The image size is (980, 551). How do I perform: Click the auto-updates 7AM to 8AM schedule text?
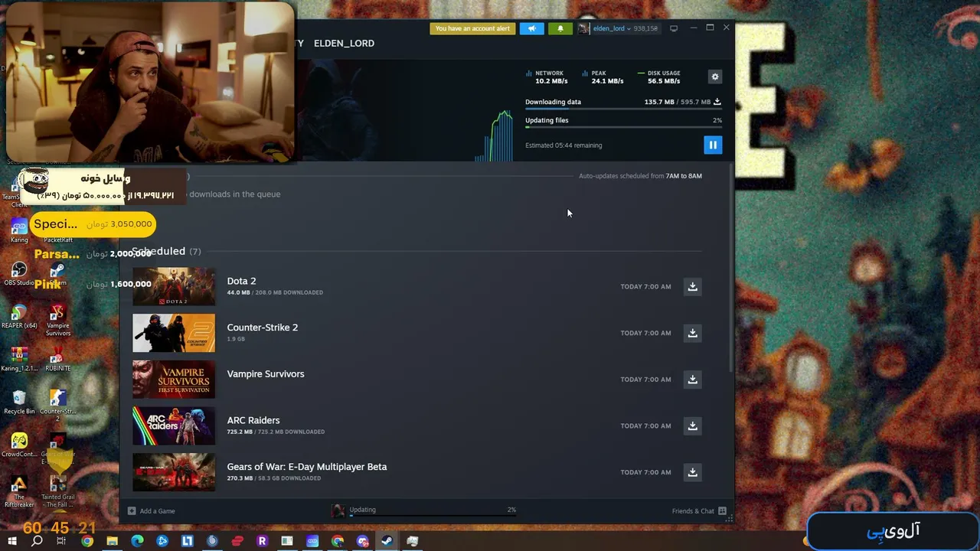click(640, 176)
